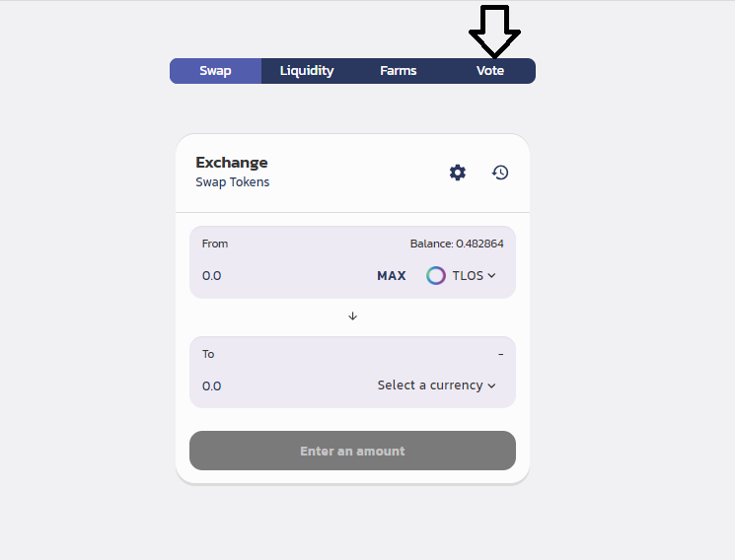Click the Swap Tokens subtitle
Image resolution: width=735 pixels, height=560 pixels.
pos(233,182)
